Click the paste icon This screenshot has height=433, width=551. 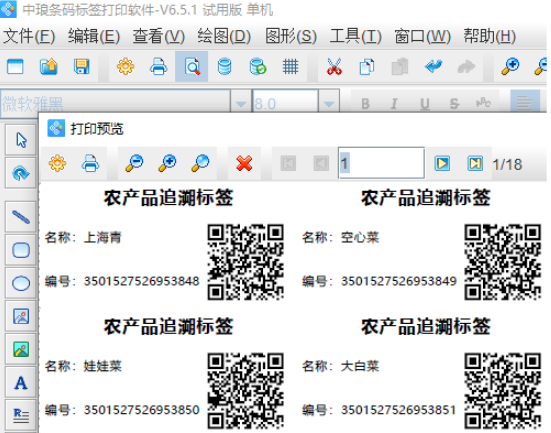400,66
